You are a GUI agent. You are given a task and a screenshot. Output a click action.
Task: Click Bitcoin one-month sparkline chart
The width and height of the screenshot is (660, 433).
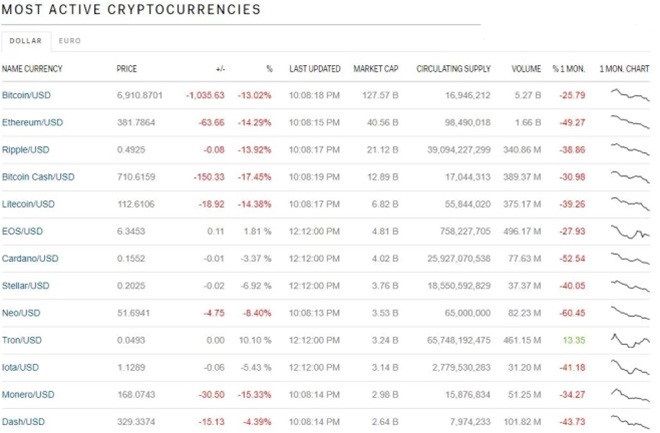(630, 95)
